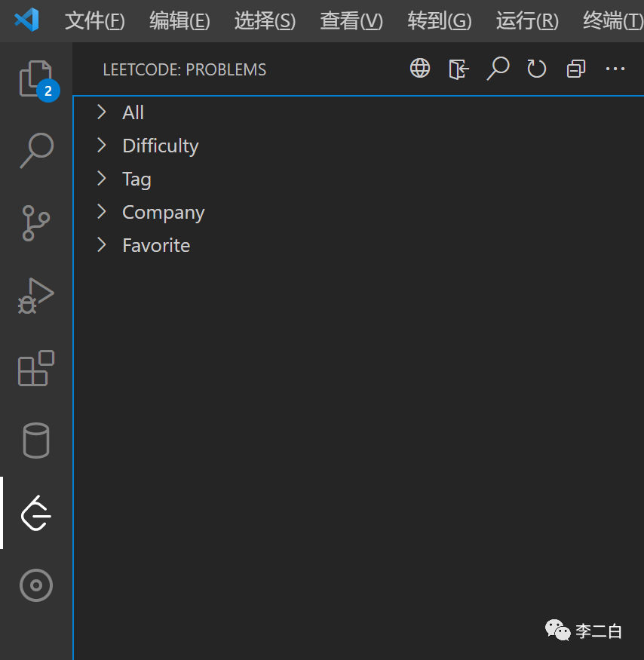Open the 文件(F) menu
The width and height of the screenshot is (644, 660).
pyautogui.click(x=95, y=20)
